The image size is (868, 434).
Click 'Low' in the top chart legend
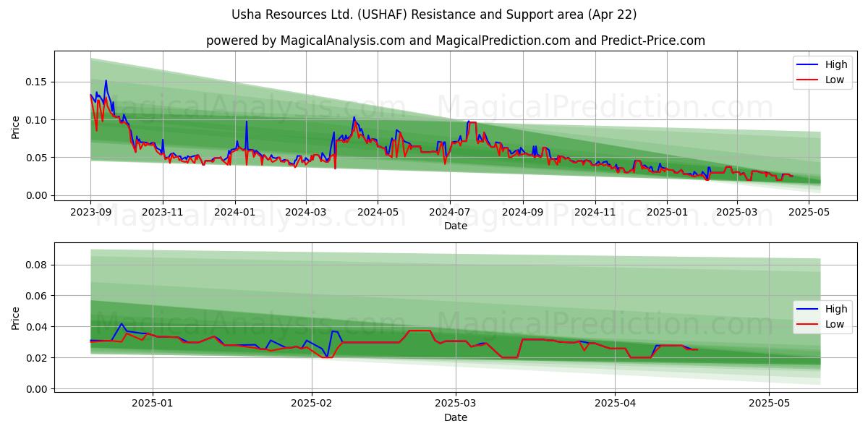tap(835, 80)
